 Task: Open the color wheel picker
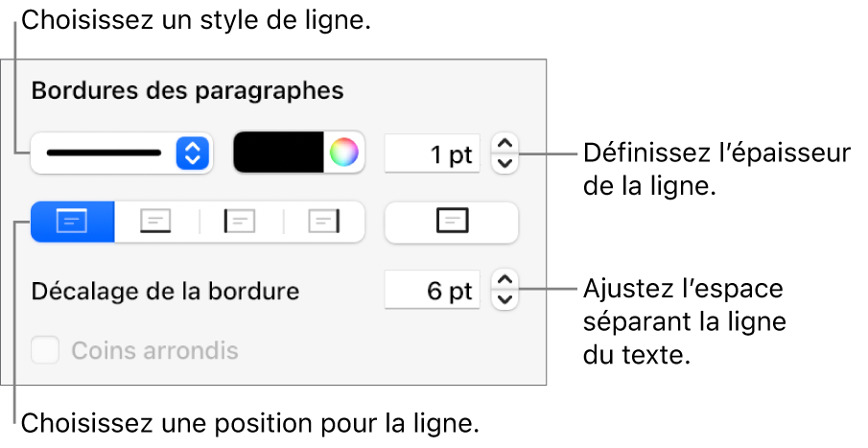(343, 152)
